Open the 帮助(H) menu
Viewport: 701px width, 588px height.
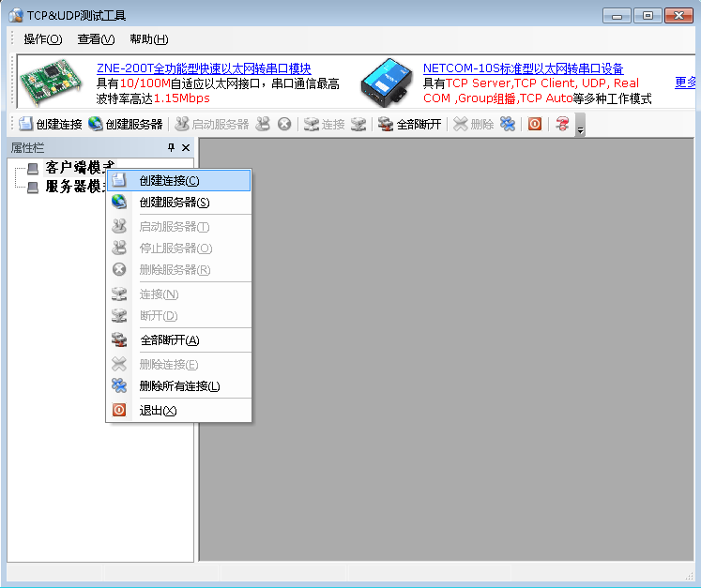click(149, 39)
